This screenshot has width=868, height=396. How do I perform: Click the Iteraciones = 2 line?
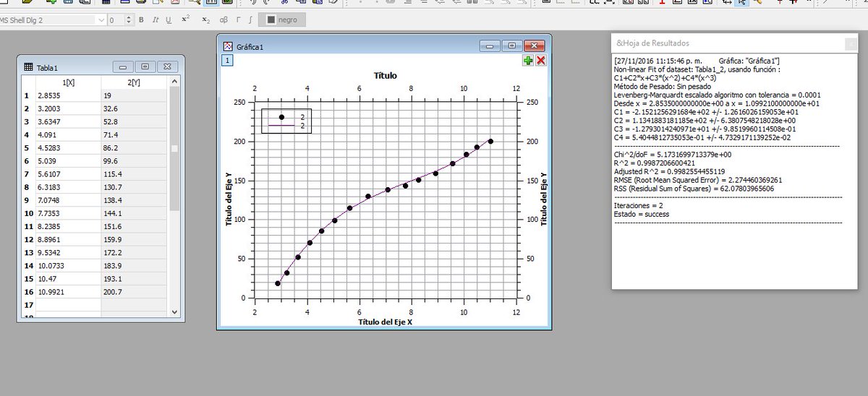[x=638, y=205]
